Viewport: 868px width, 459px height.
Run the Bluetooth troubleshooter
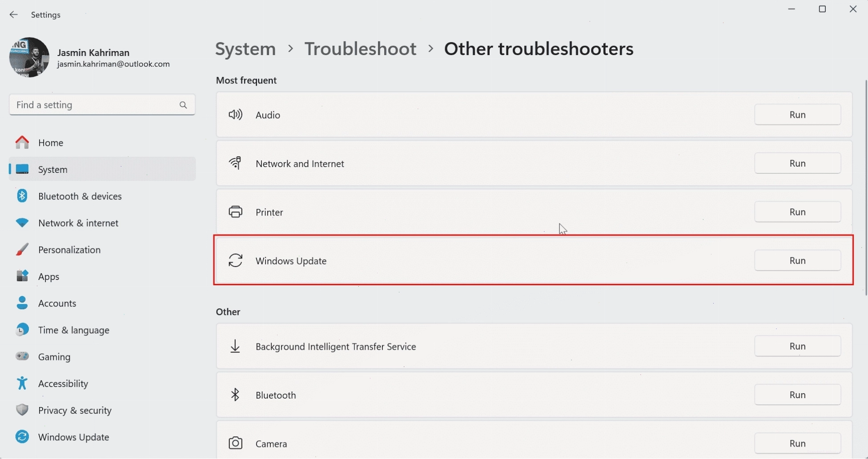click(x=797, y=395)
